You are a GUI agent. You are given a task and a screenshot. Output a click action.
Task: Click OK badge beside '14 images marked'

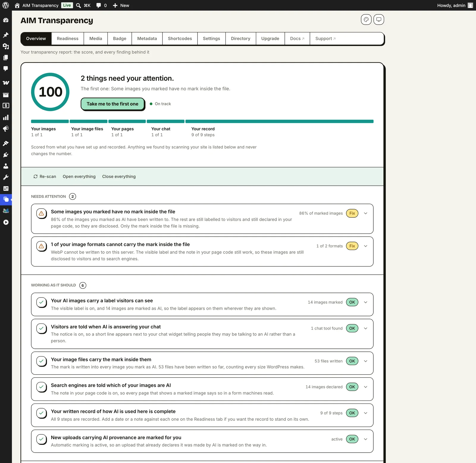click(x=352, y=302)
